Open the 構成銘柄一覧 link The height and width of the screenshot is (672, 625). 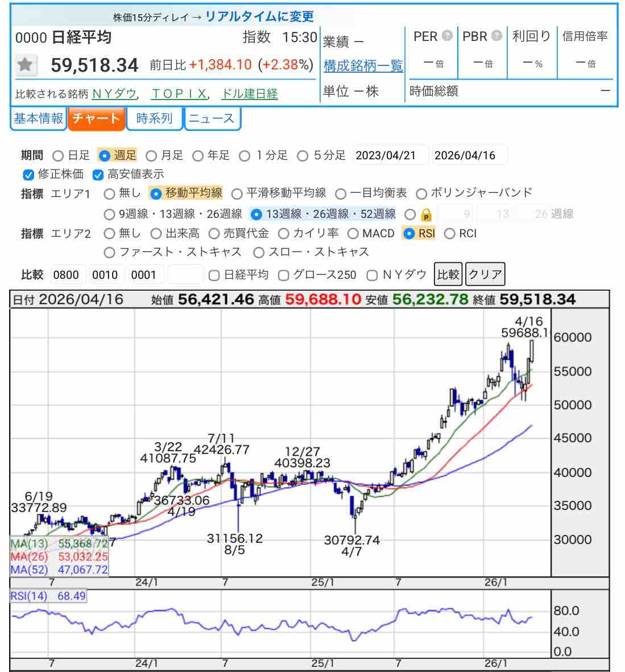363,66
